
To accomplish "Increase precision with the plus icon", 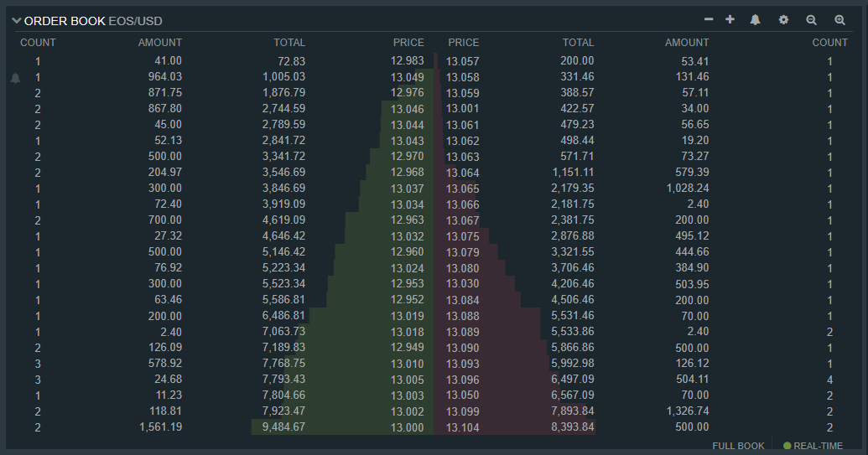I will click(730, 19).
